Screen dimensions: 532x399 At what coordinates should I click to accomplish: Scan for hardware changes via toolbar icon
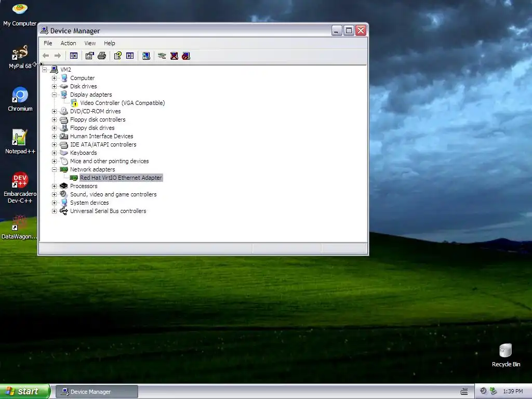146,56
